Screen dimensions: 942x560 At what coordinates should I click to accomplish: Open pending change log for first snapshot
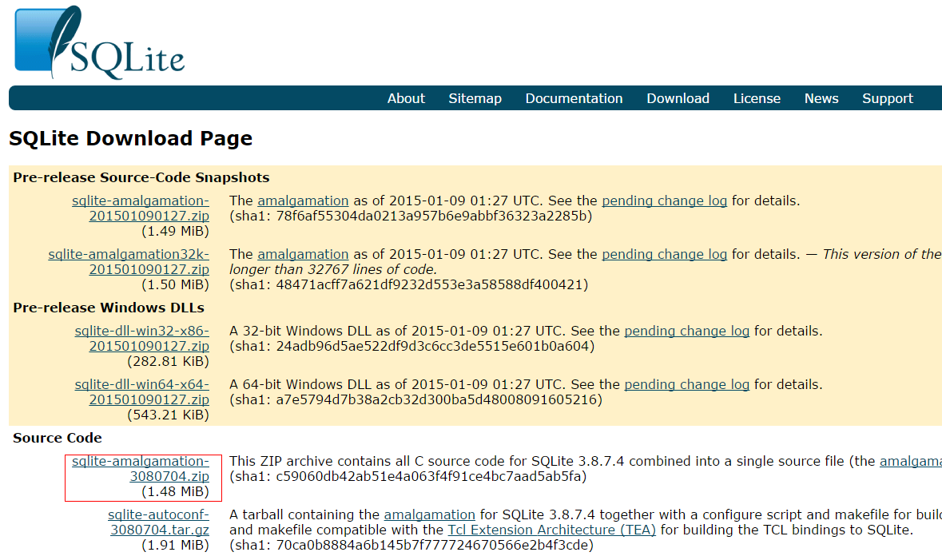(664, 201)
